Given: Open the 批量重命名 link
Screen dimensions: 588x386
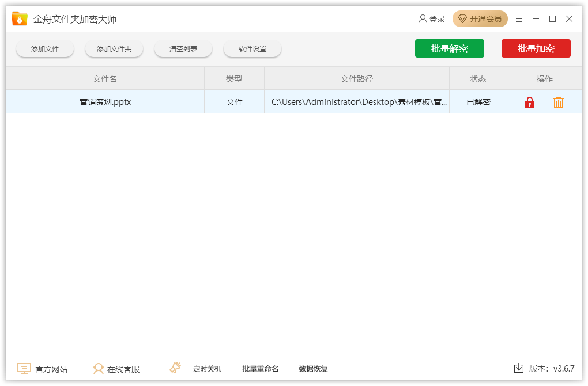Looking at the screenshot, I should pyautogui.click(x=260, y=369).
